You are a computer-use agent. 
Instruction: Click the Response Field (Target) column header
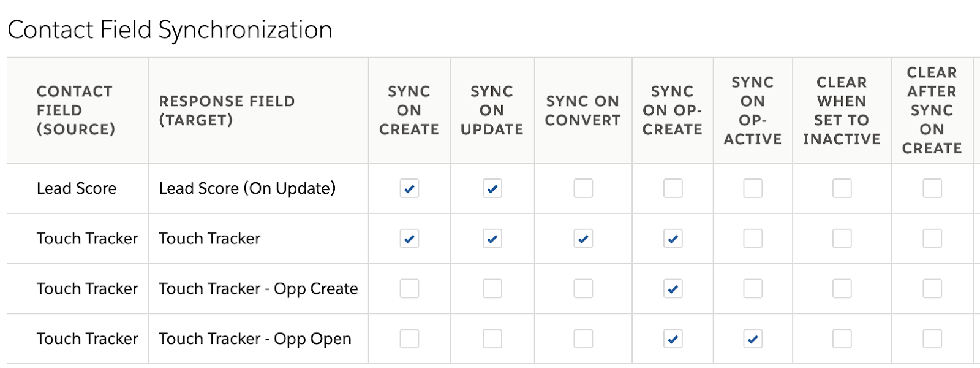(227, 110)
